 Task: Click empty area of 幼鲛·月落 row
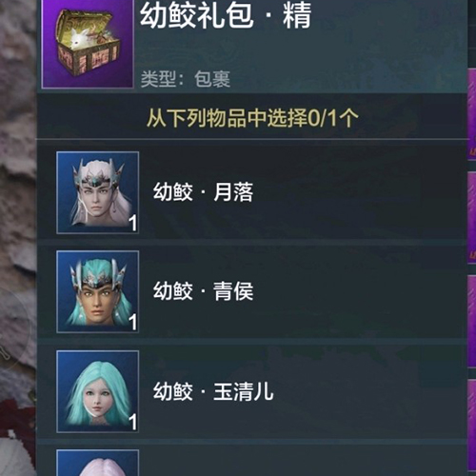coord(359,192)
